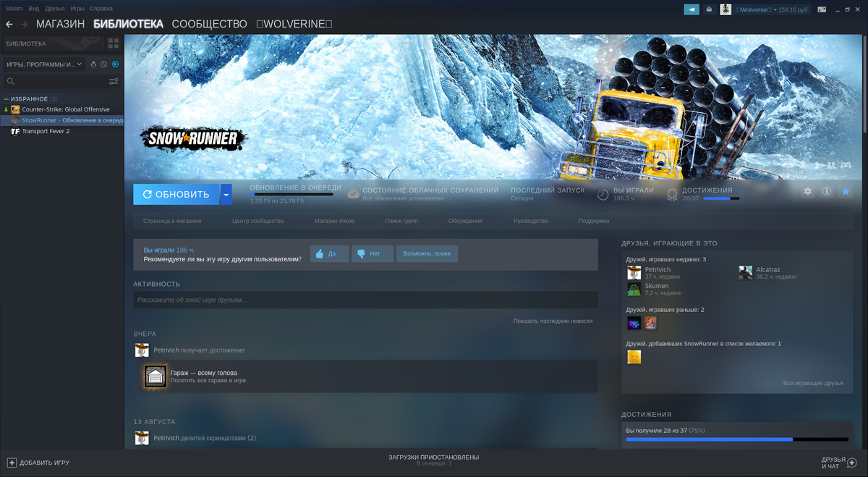868x477 pixels.
Task: Toggle the Linux penguin filter icon
Action: point(93,64)
